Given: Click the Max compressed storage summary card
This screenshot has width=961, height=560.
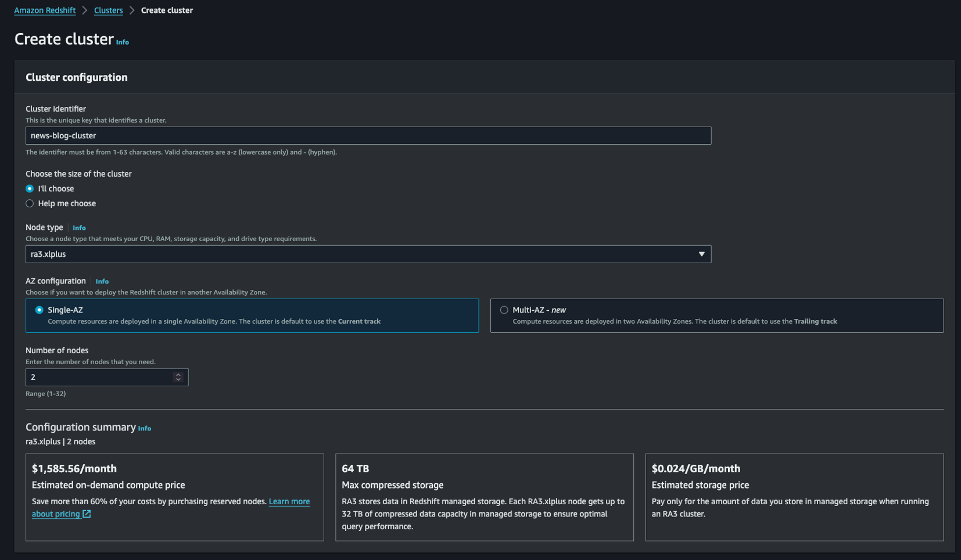Looking at the screenshot, I should [484, 497].
